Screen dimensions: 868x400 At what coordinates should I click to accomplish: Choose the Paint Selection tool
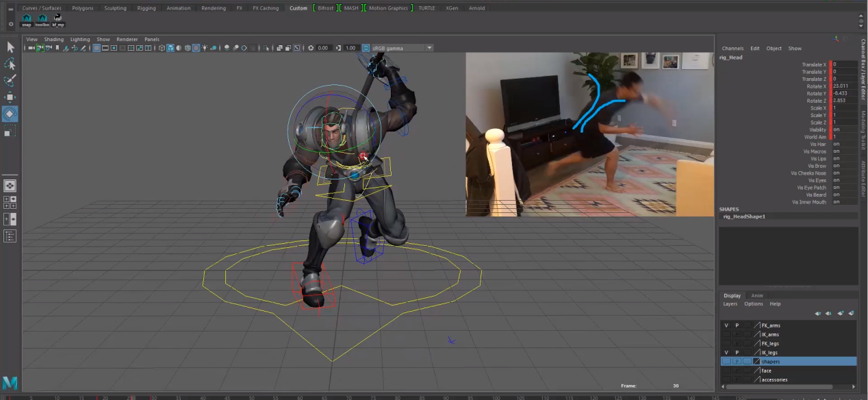click(x=10, y=81)
